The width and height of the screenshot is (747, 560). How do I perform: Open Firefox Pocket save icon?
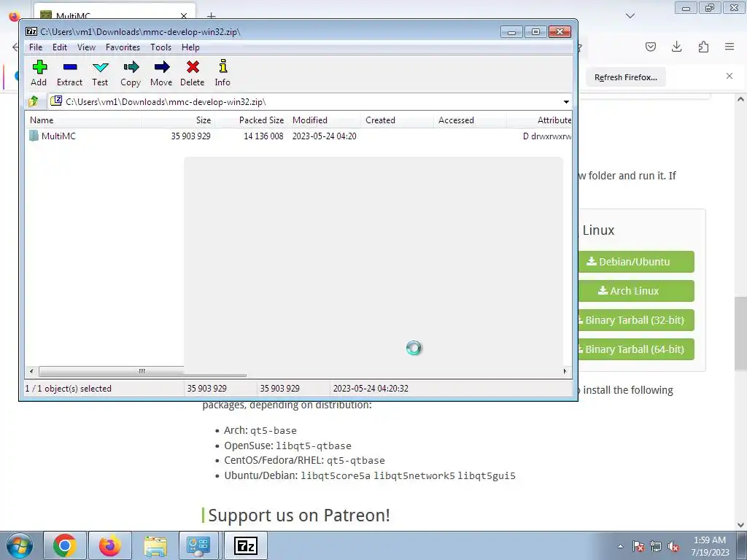pos(651,47)
